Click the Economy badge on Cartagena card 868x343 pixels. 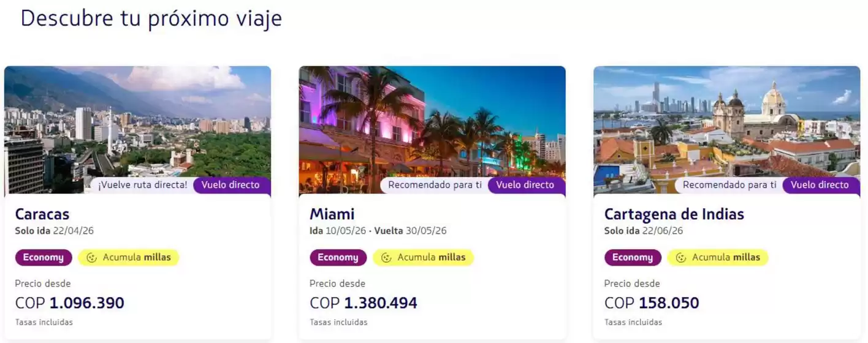coord(633,258)
